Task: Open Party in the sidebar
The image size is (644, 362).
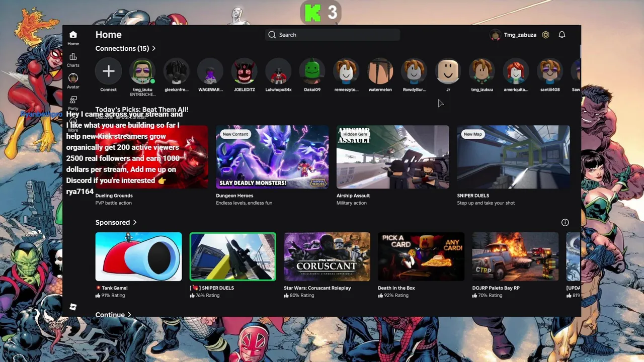Action: point(73,103)
